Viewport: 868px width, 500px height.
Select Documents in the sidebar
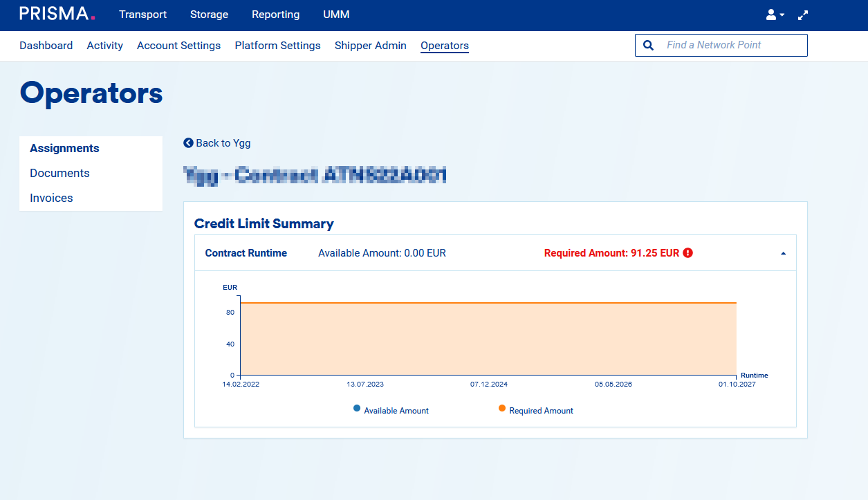click(x=59, y=173)
